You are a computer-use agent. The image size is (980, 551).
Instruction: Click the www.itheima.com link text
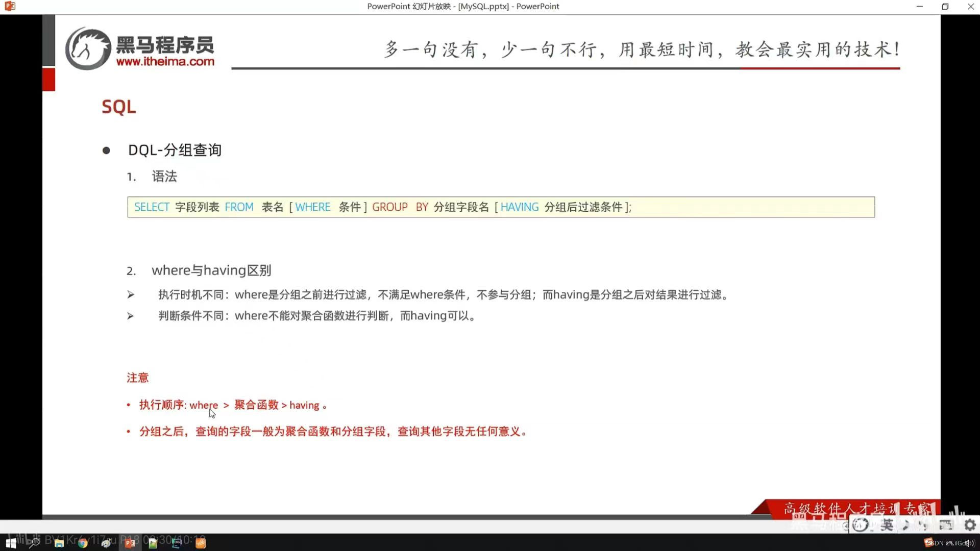pos(165,62)
